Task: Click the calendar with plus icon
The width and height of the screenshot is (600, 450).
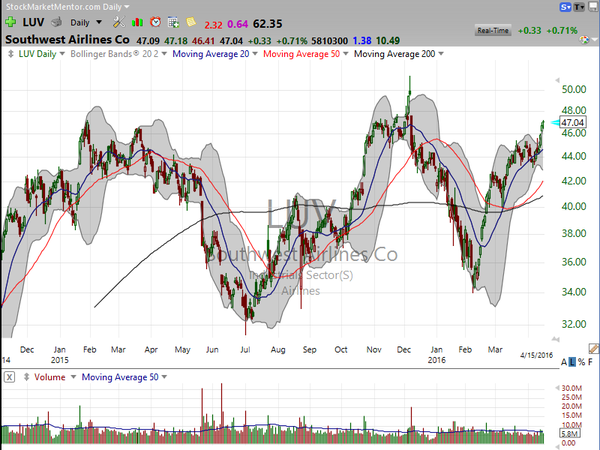Action: pos(173,23)
